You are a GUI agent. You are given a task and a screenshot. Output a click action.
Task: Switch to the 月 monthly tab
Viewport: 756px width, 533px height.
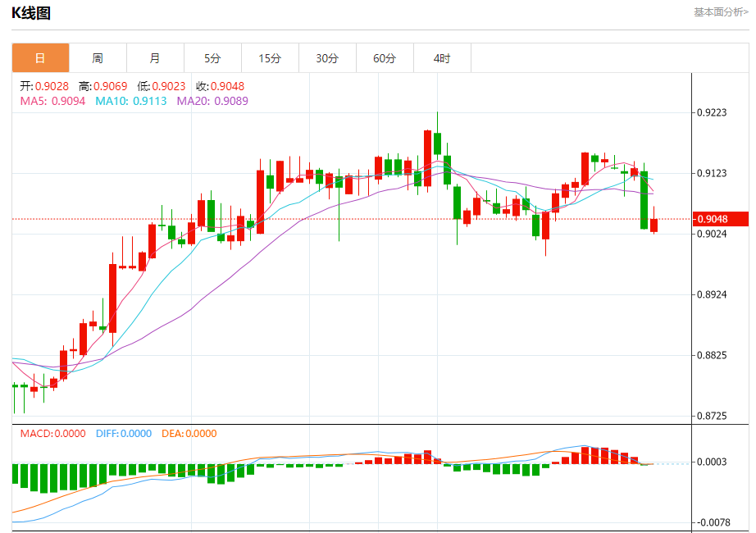point(155,58)
